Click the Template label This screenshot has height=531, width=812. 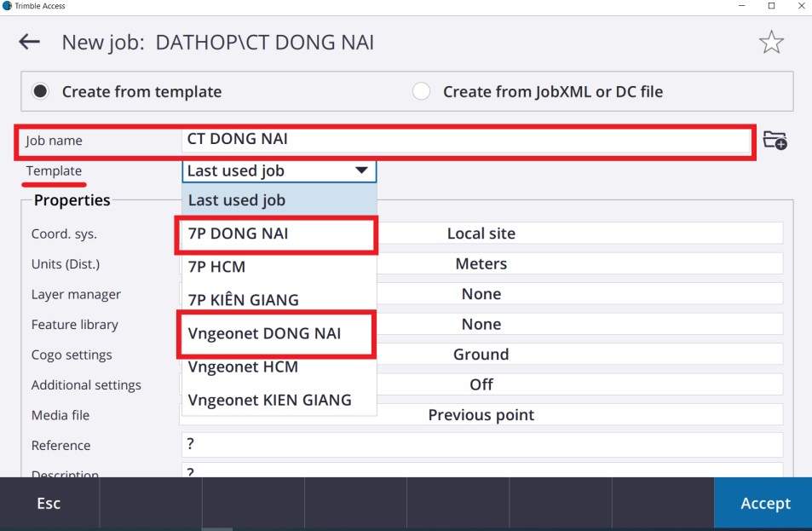[x=54, y=170]
